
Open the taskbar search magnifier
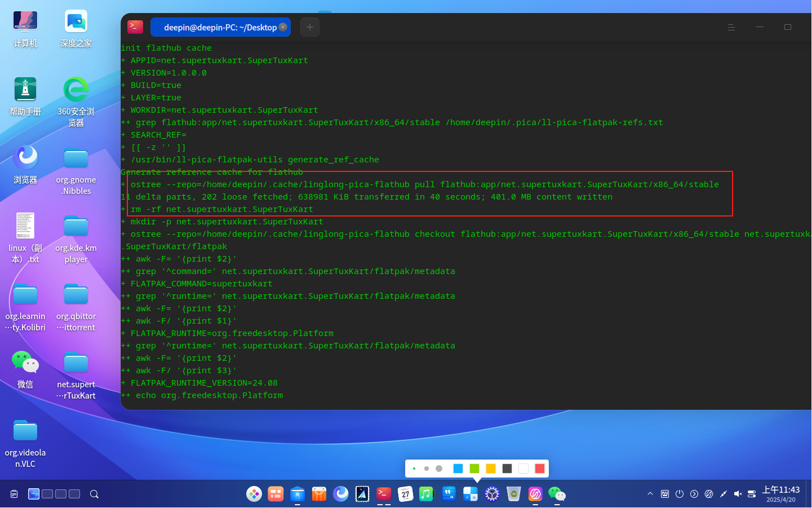(x=95, y=494)
